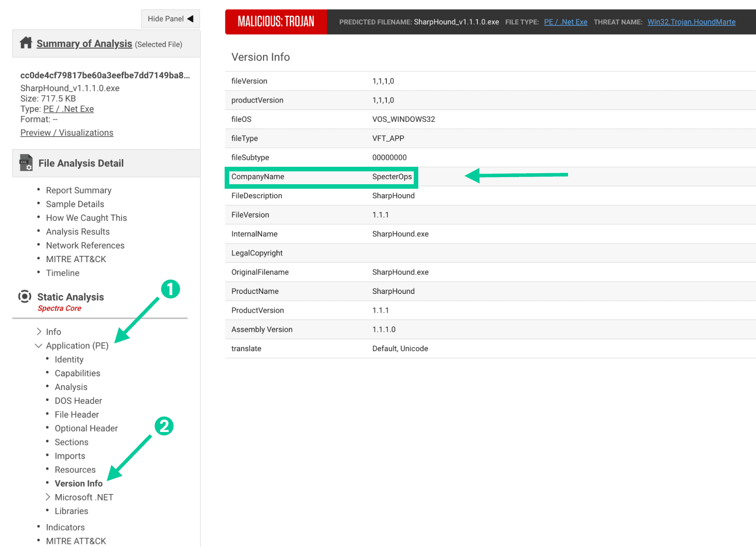
Task: Open the Timeline entry
Action: [x=62, y=273]
